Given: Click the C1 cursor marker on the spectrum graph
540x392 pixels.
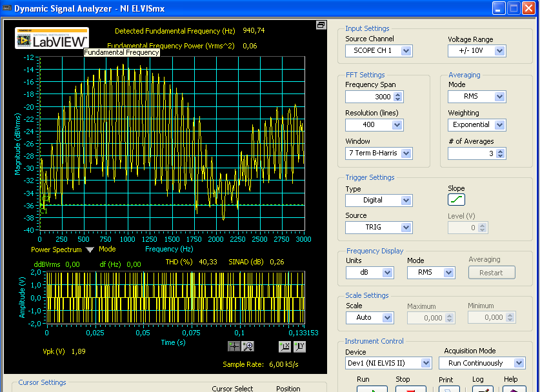Looking at the screenshot, I should tap(43, 211).
